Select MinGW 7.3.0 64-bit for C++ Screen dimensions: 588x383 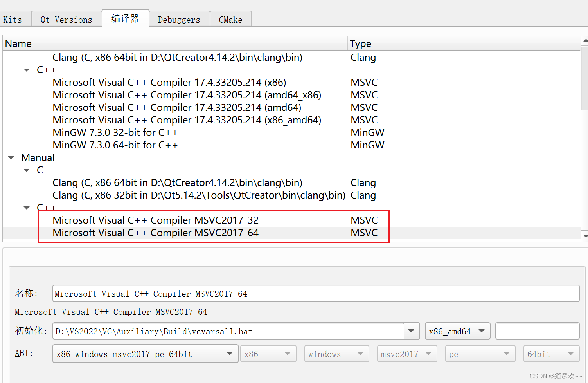tap(115, 145)
